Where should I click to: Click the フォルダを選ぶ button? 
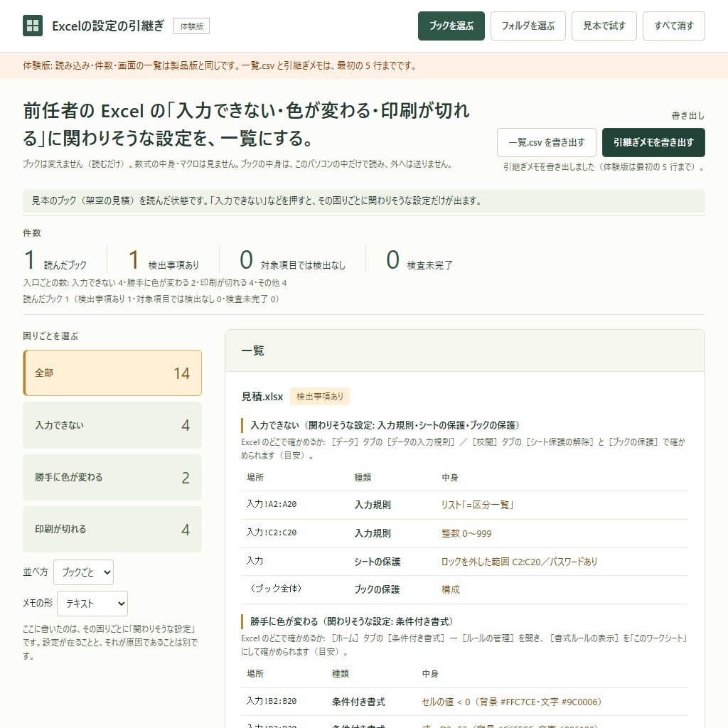[x=528, y=26]
